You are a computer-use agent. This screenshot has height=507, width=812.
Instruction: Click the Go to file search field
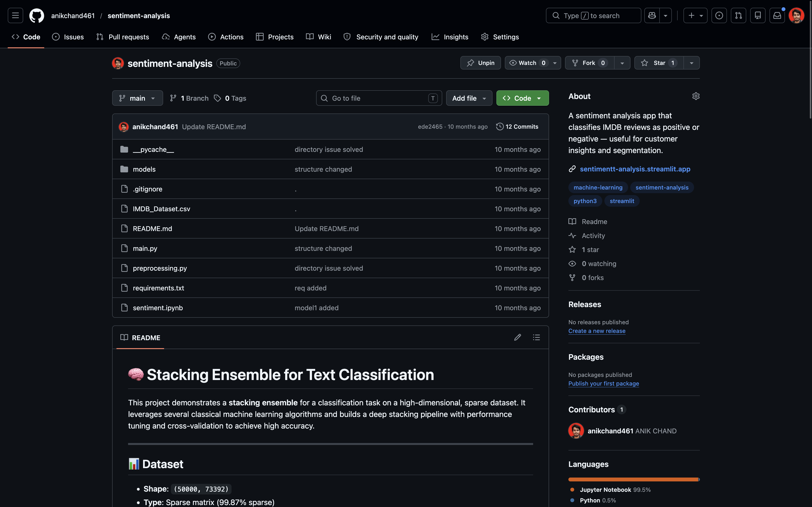coord(379,98)
